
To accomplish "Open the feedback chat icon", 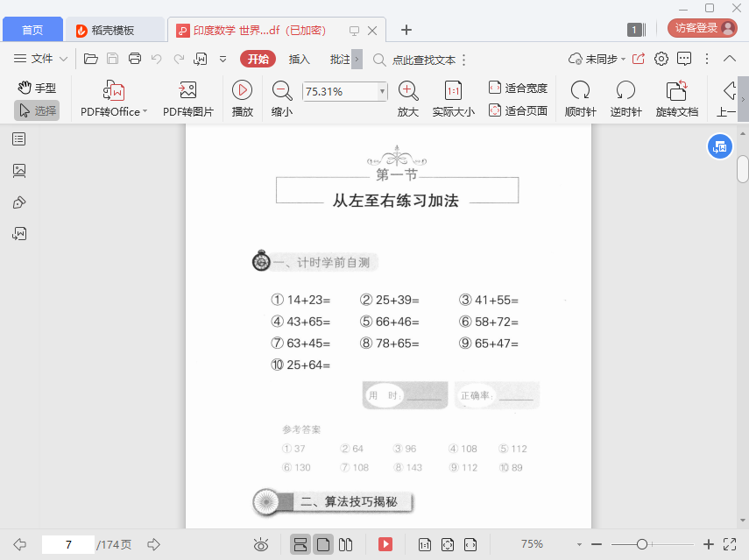I will (684, 59).
